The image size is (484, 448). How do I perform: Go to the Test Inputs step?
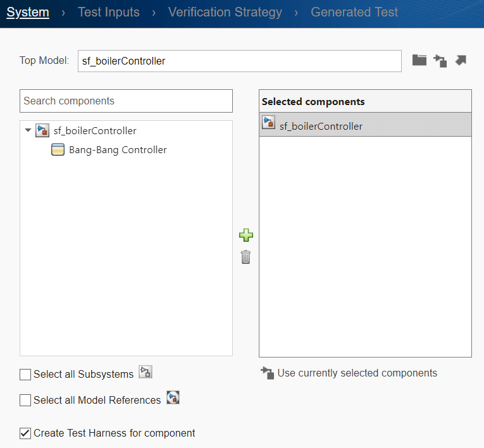(x=108, y=12)
